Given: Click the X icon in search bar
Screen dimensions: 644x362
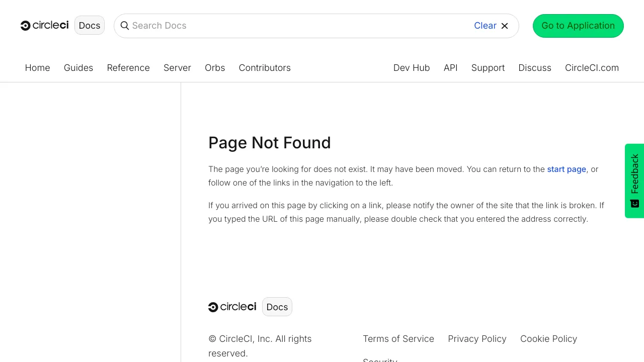Looking at the screenshot, I should [x=505, y=26].
